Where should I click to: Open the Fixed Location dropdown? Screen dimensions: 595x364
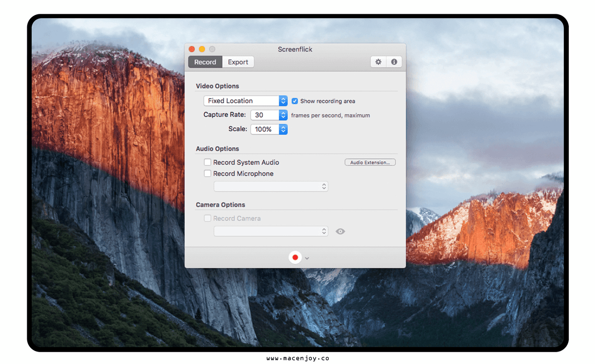click(x=245, y=101)
